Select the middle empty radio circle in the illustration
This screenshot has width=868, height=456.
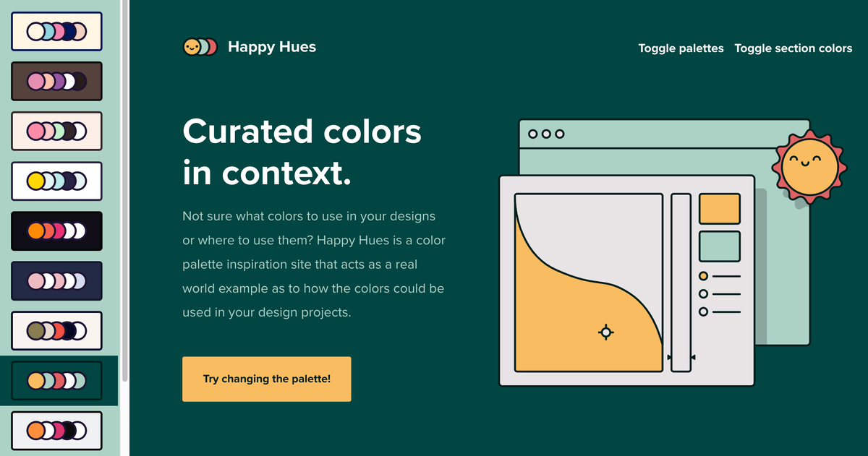[x=703, y=293]
